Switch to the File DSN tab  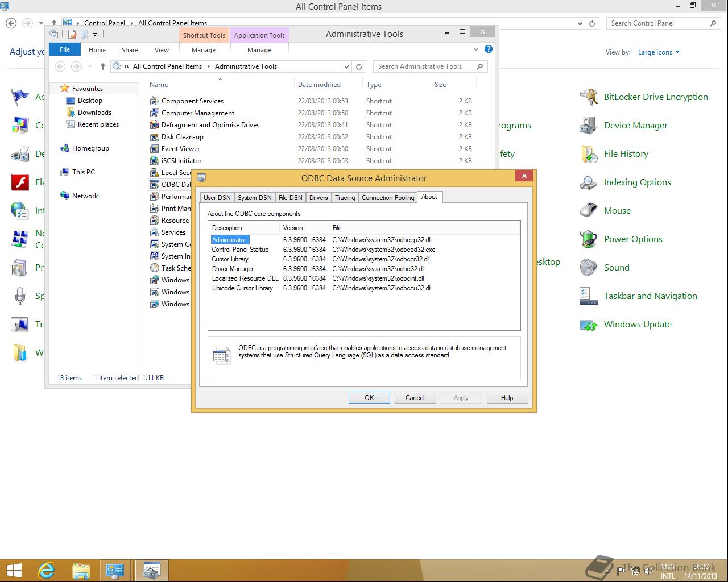coord(291,198)
